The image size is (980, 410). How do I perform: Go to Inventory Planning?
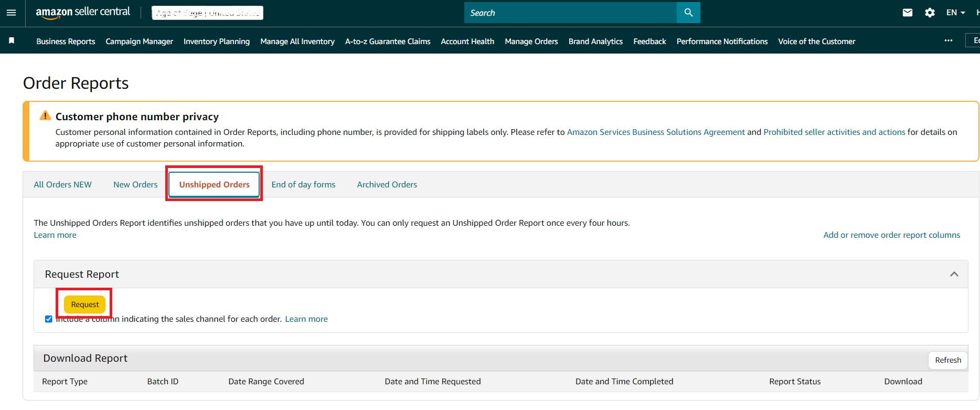click(x=217, y=41)
